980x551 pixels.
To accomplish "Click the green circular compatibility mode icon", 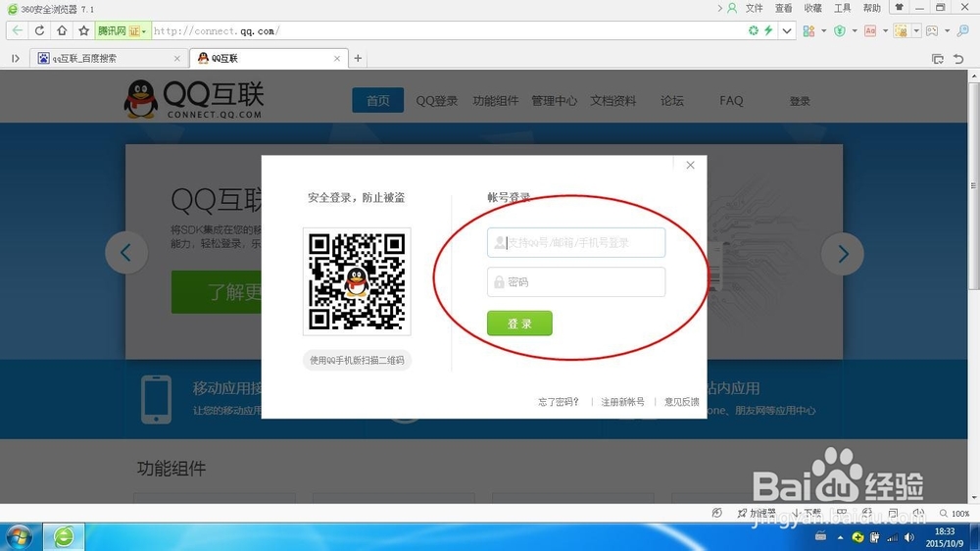I will [753, 30].
